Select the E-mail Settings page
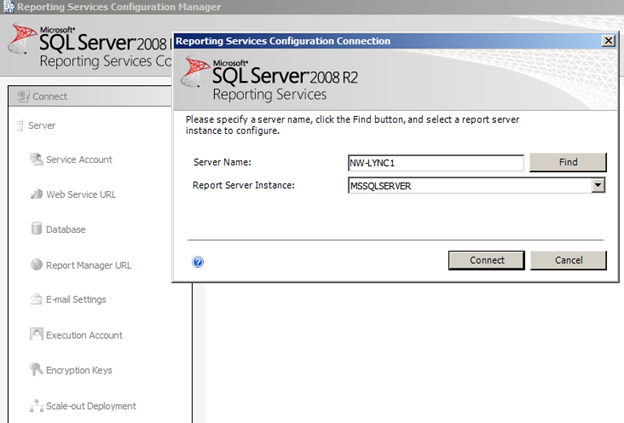 click(x=76, y=299)
